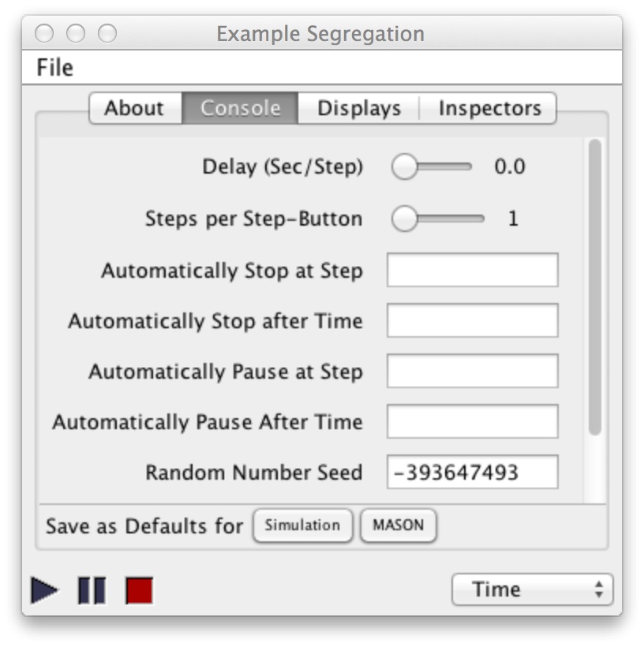Pause the simulation using the pause icon
This screenshot has height=647, width=644.
tap(92, 590)
